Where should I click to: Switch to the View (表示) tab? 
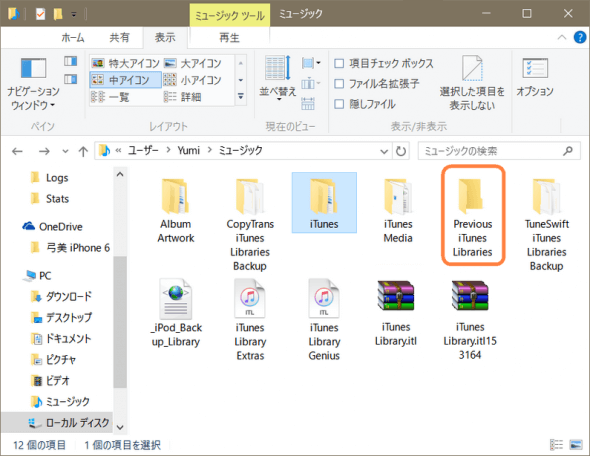tap(165, 38)
